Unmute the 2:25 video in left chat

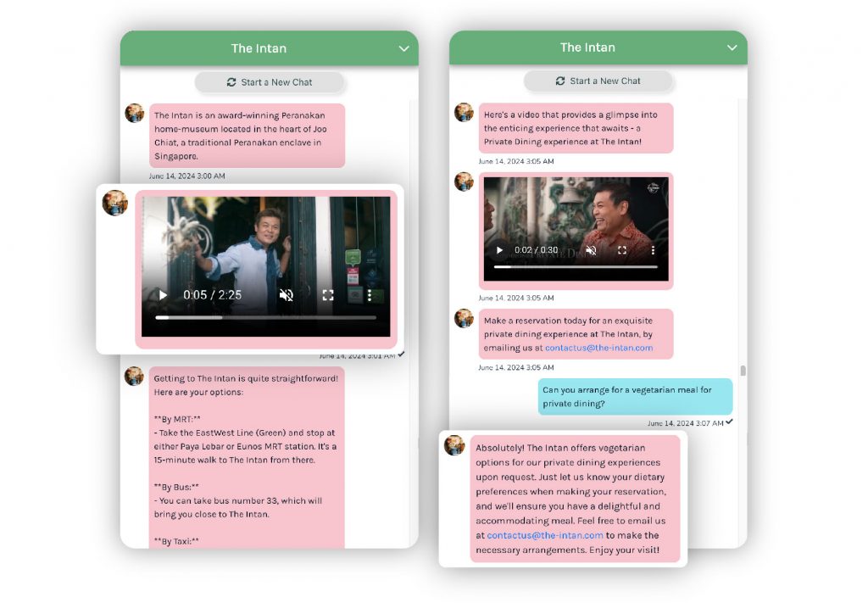coord(287,295)
